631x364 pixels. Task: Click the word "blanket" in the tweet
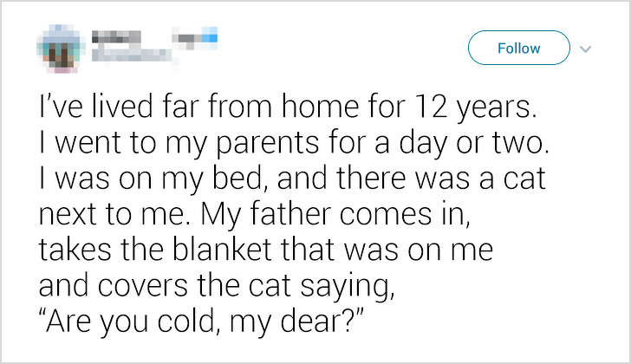222,249
